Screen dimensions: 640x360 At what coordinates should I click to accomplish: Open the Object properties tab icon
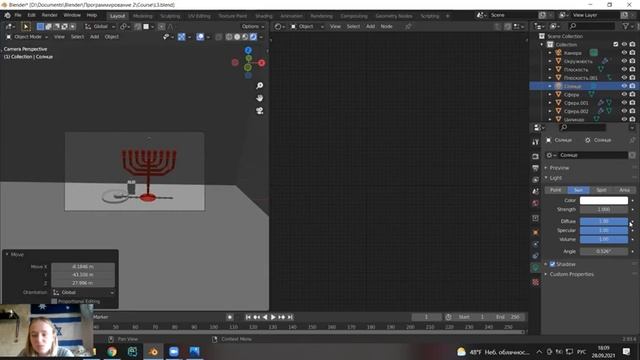(536, 232)
